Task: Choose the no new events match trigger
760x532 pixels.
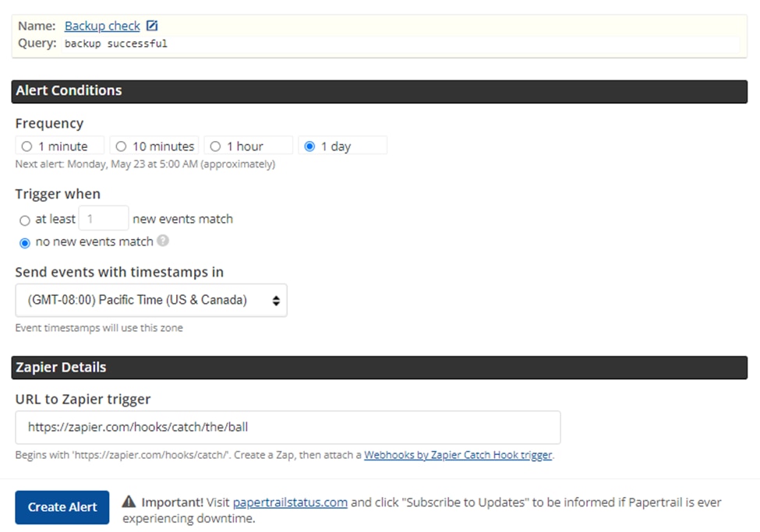Action: (25, 243)
